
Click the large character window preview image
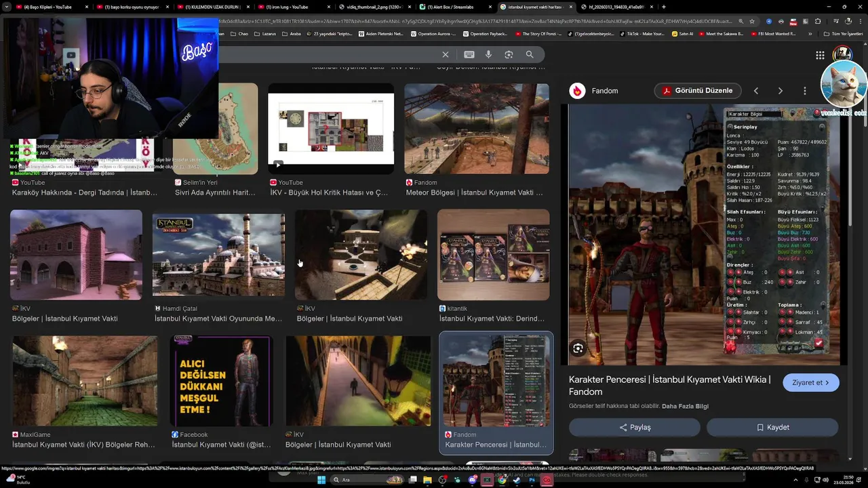coord(708,235)
